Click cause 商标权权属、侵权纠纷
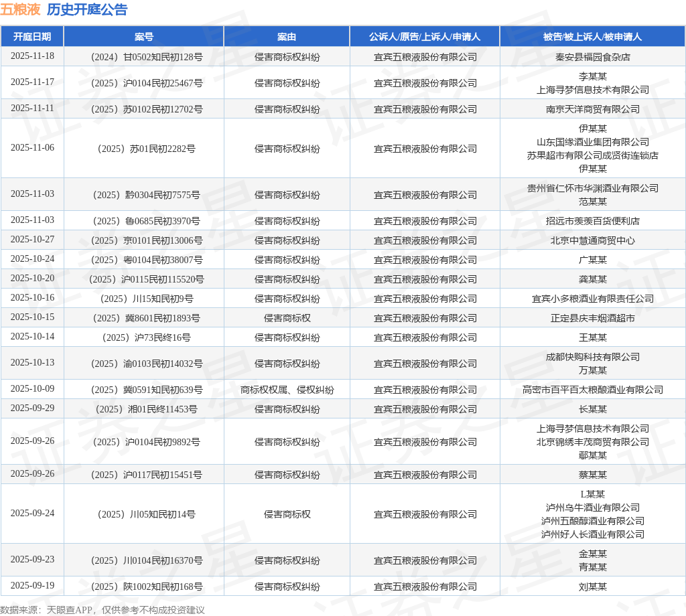686x616 pixels. point(287,390)
